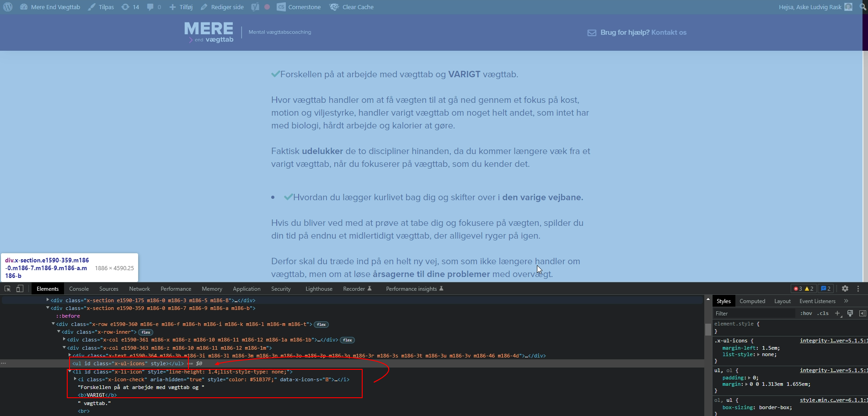Toggle the .cls element classes panel

[x=823, y=313]
